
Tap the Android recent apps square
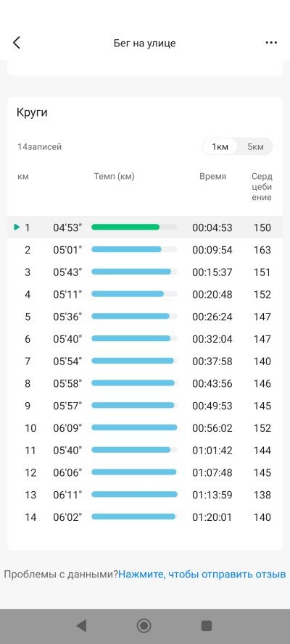(206, 625)
